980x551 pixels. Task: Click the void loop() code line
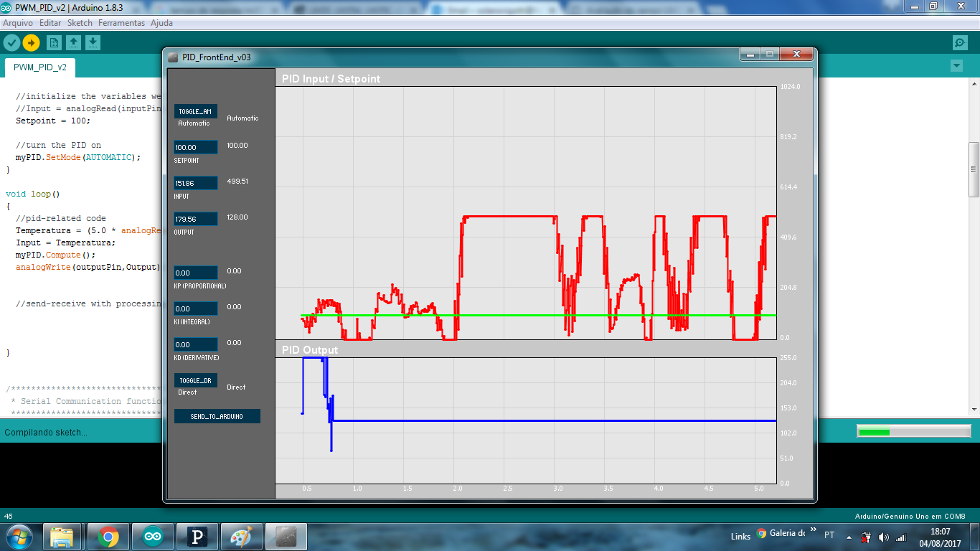pos(33,194)
